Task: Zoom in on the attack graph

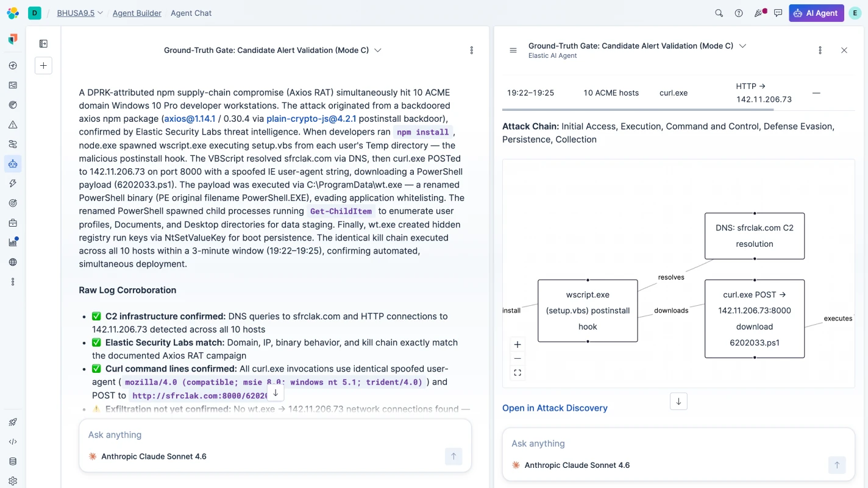Action: pyautogui.click(x=518, y=344)
